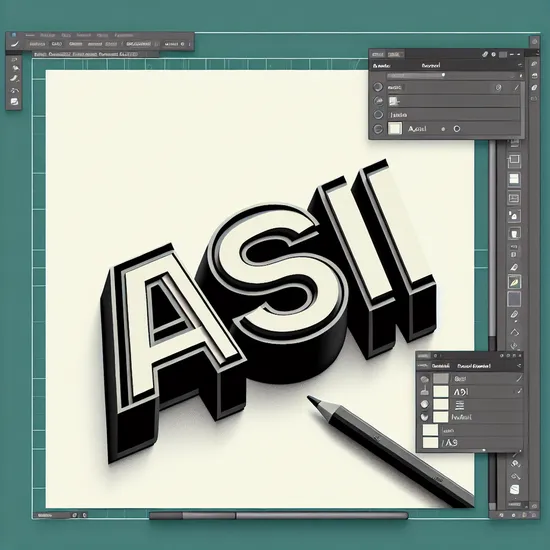Toggle visibility circle of second top panel row

click(x=378, y=101)
